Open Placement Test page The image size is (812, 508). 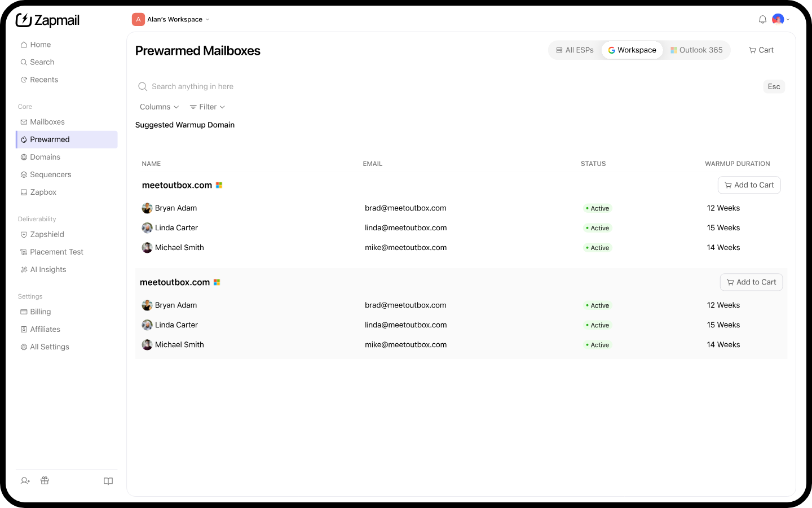click(67, 252)
